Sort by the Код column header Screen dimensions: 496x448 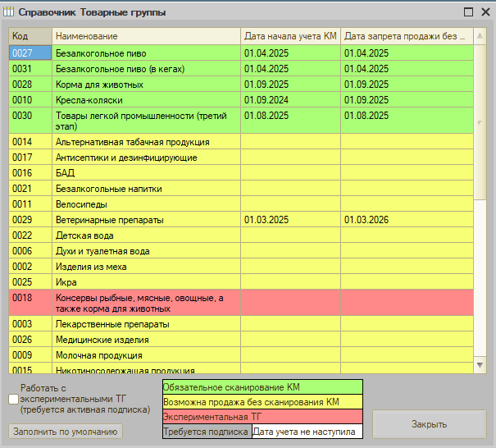tap(30, 36)
